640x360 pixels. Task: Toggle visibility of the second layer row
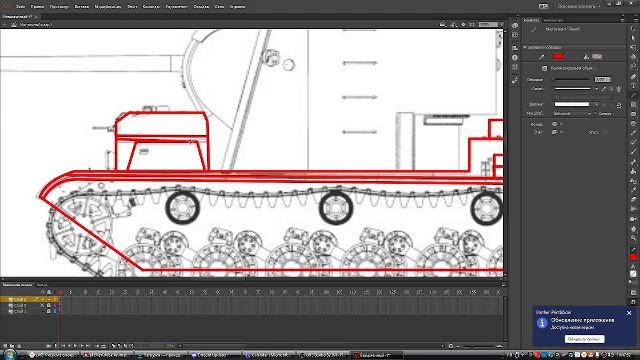[42, 305]
